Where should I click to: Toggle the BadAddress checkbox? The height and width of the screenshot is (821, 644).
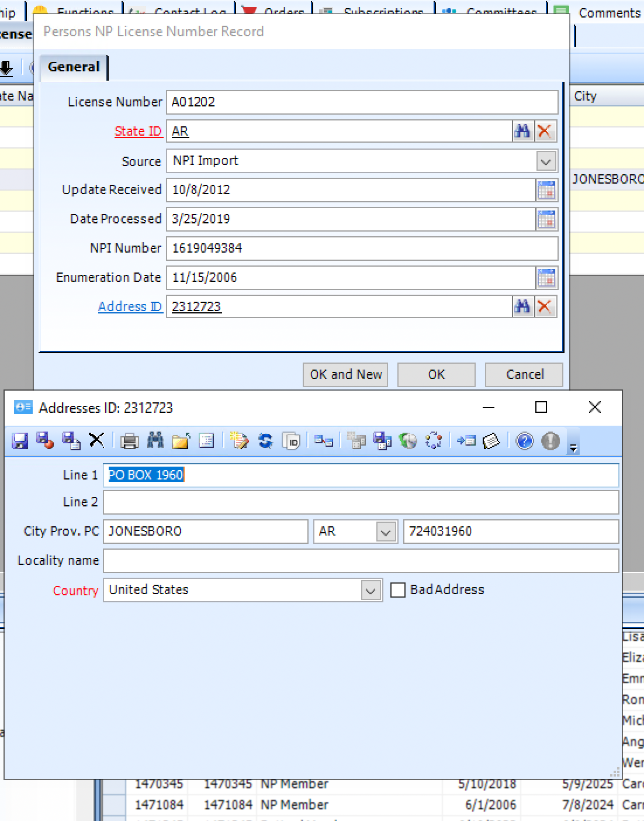(398, 590)
